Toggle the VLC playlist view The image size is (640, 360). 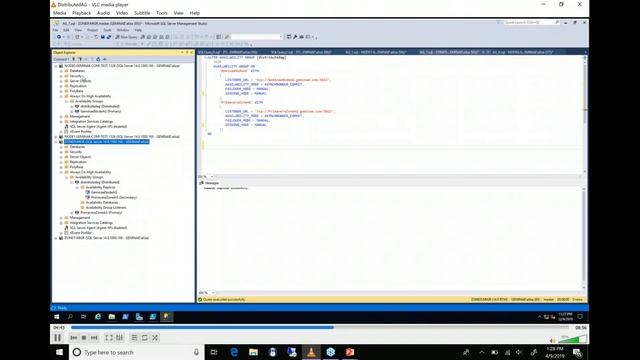[134, 338]
